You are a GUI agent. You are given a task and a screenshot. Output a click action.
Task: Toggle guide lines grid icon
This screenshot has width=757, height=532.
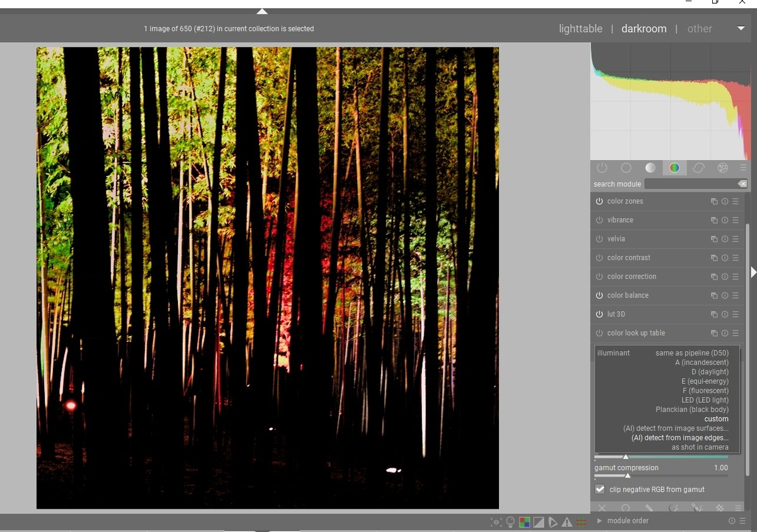pyautogui.click(x=581, y=522)
